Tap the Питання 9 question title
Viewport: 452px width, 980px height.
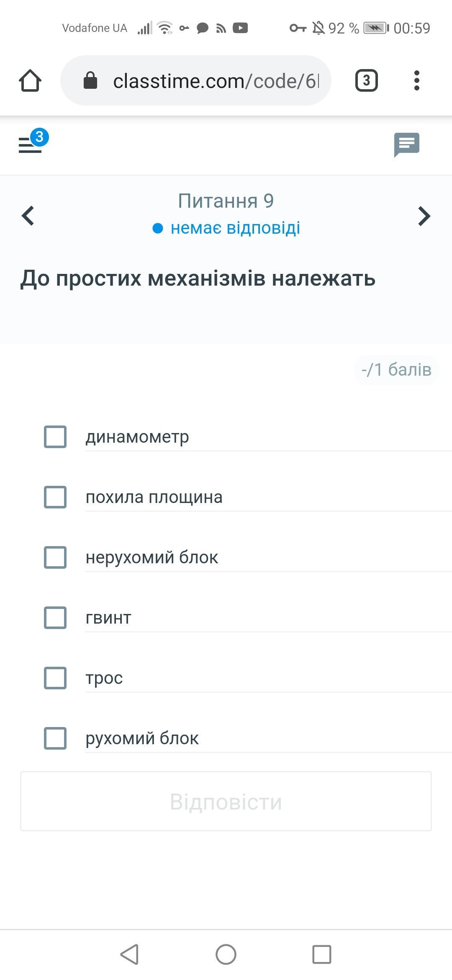[x=226, y=201]
